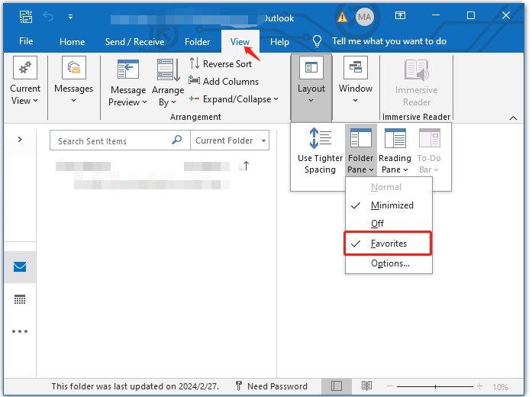This screenshot has height=397, width=532.
Task: Click the Undo arrow in title bar
Action: 48,16
